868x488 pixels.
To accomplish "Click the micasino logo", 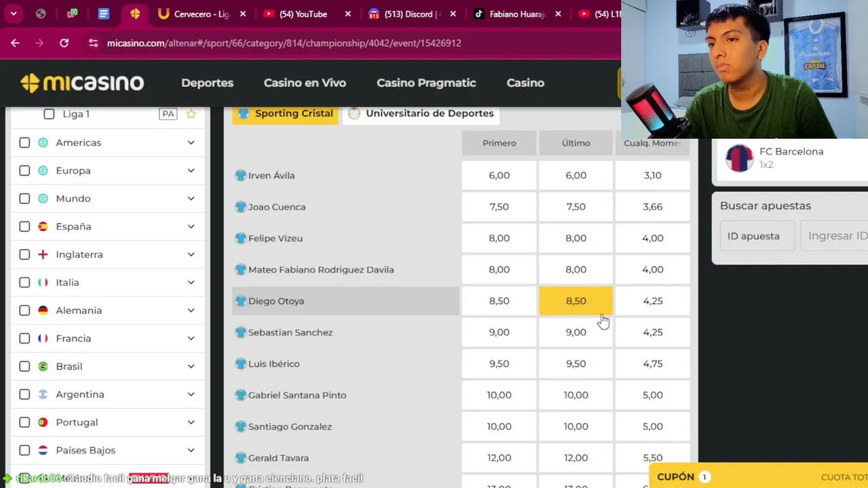I will (x=82, y=83).
